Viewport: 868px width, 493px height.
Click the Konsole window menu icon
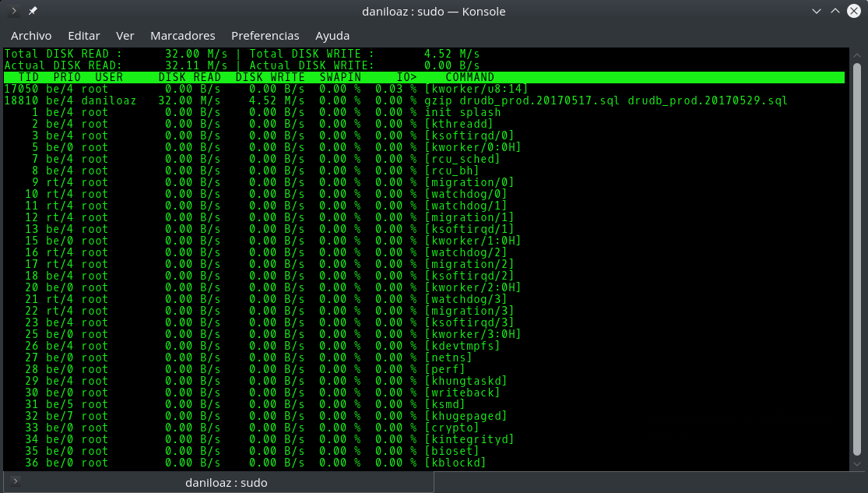14,11
